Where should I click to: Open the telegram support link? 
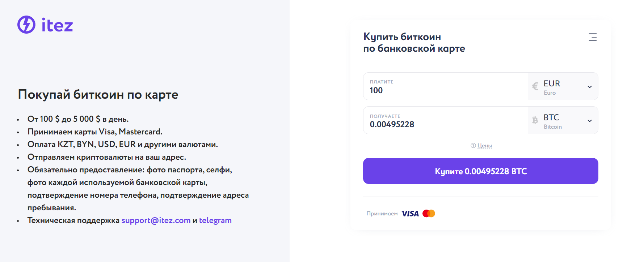[215, 220]
